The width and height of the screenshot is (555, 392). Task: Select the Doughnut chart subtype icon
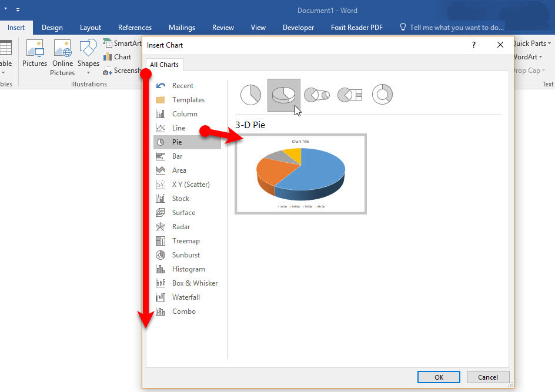coord(382,95)
